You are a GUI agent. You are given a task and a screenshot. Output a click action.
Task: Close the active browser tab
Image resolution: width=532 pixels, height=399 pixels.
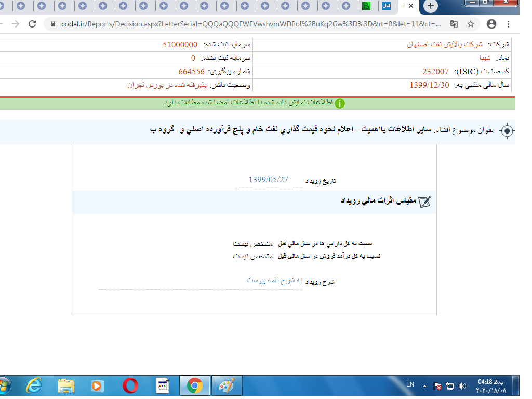(x=411, y=6)
